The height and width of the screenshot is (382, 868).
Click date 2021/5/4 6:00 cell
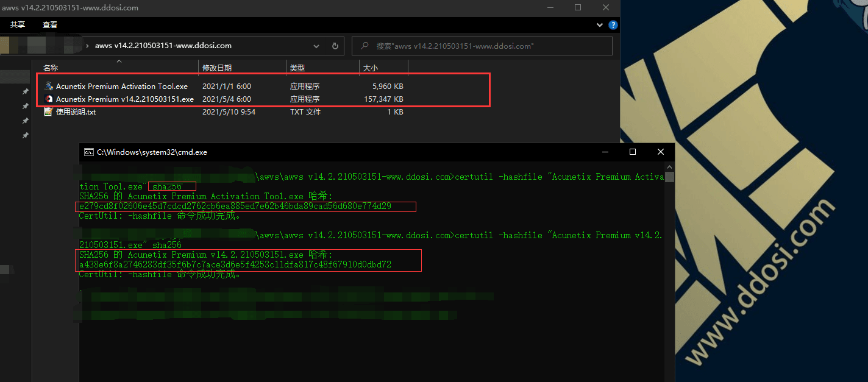click(227, 99)
